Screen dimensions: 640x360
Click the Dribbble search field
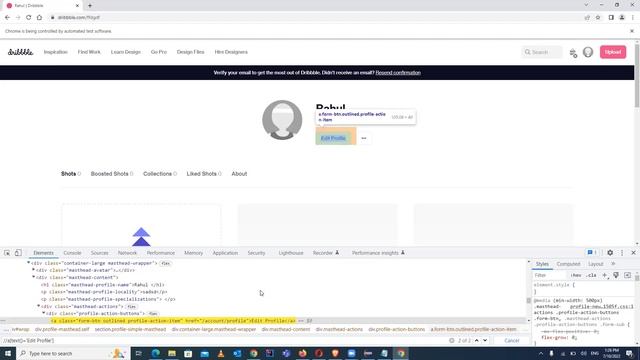tap(542, 52)
